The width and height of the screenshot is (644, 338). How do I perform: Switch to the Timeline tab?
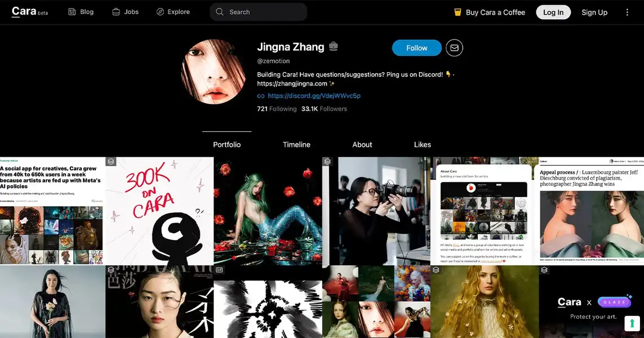pos(296,145)
